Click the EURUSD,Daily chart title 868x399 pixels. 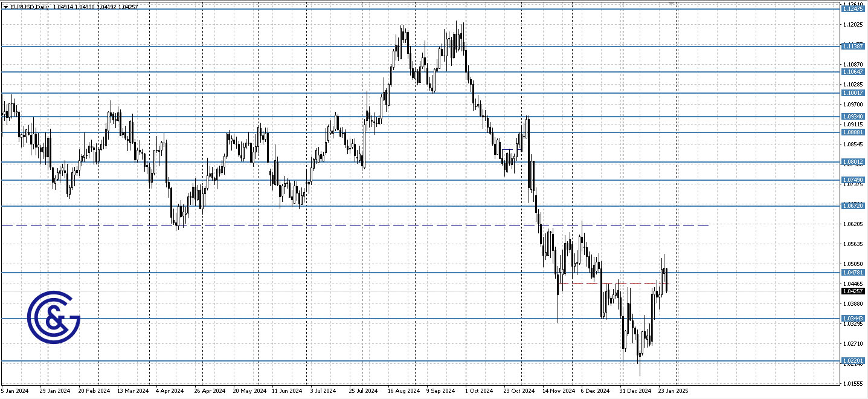pyautogui.click(x=29, y=7)
